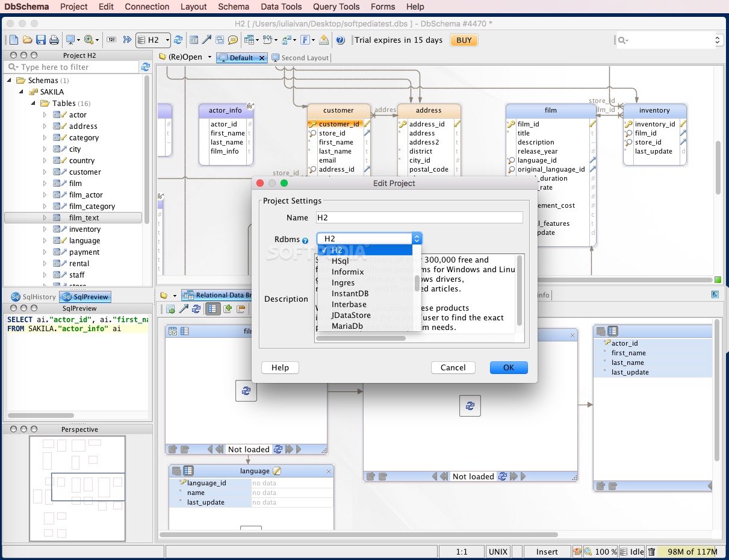Click the arrow tool in browse toolbar

click(x=184, y=309)
